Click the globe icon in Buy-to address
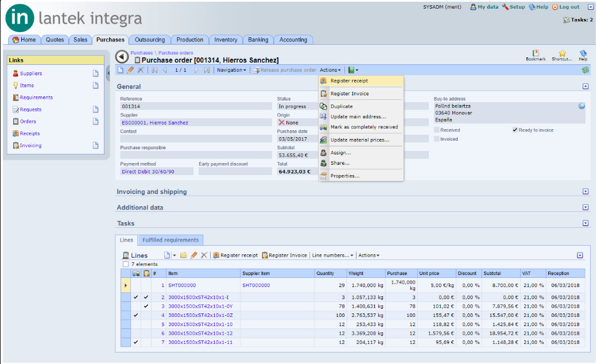597x364 pixels. 582,106
